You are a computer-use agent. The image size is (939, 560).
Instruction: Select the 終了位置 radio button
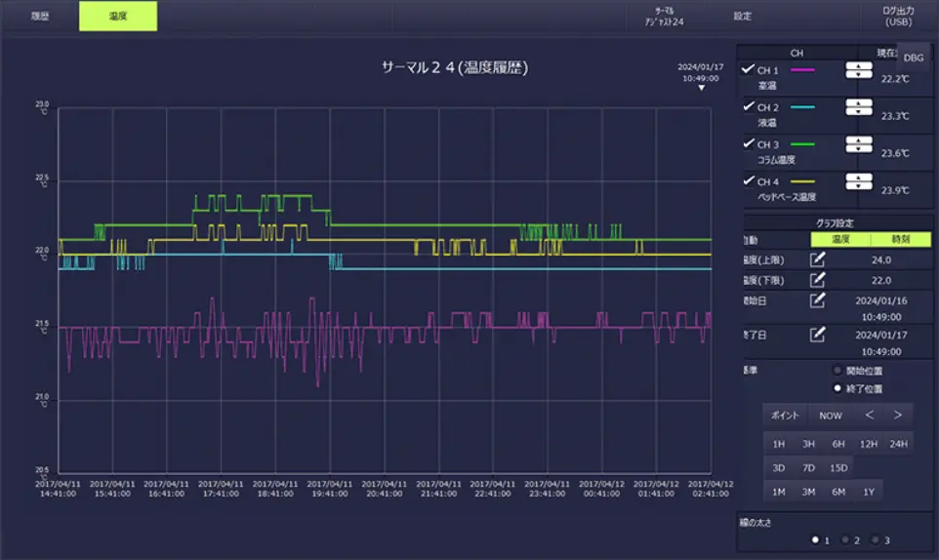tap(837, 388)
